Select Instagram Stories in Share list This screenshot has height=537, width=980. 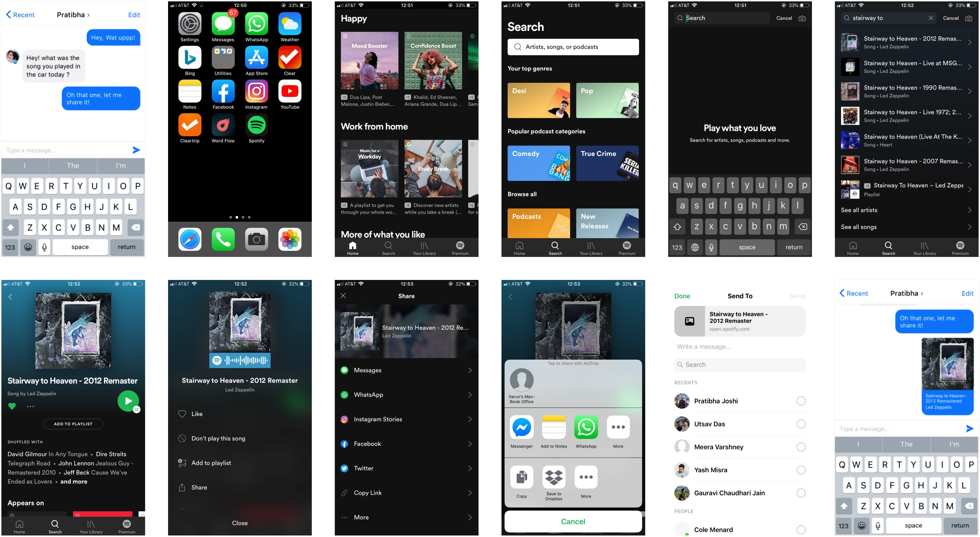pos(406,419)
